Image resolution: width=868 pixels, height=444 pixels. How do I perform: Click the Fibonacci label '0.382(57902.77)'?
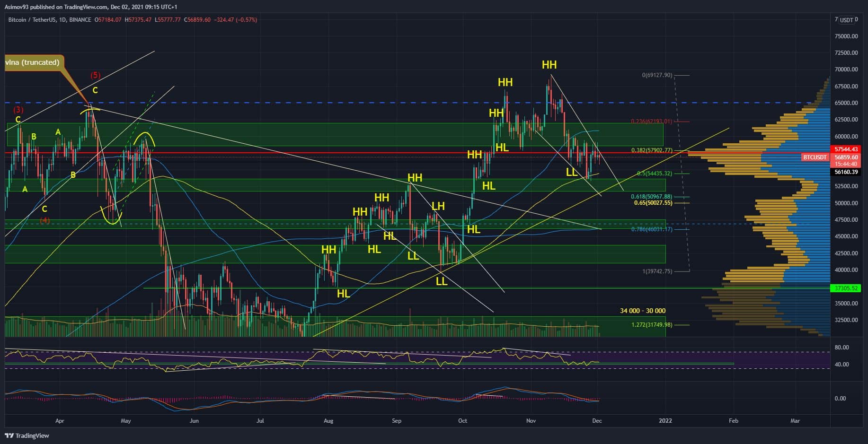point(651,150)
